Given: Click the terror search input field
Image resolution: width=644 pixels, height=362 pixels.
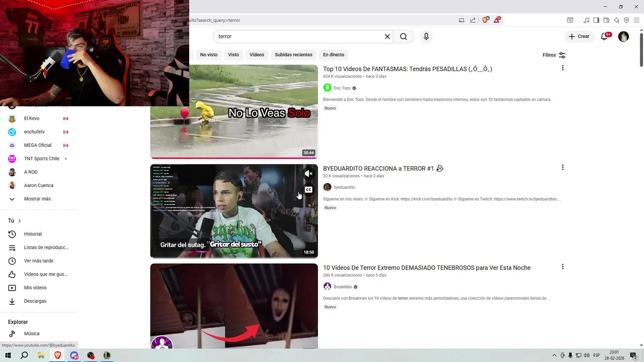Looking at the screenshot, I should (x=299, y=36).
